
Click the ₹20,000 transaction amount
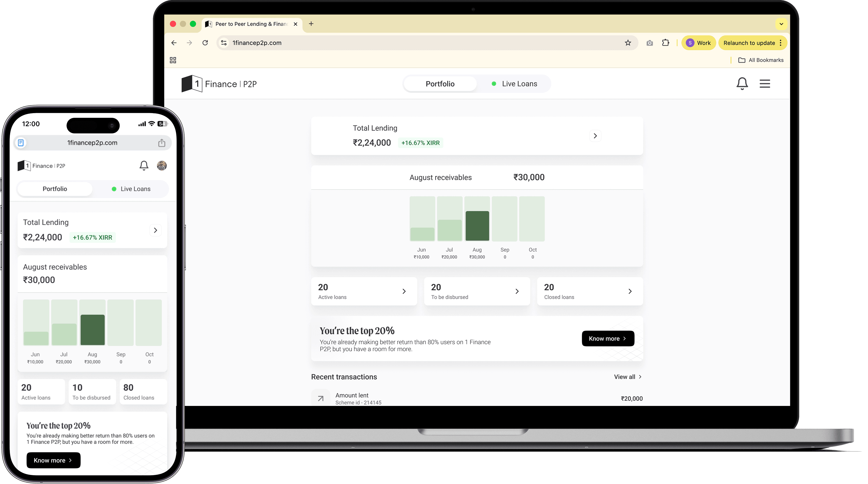click(631, 398)
